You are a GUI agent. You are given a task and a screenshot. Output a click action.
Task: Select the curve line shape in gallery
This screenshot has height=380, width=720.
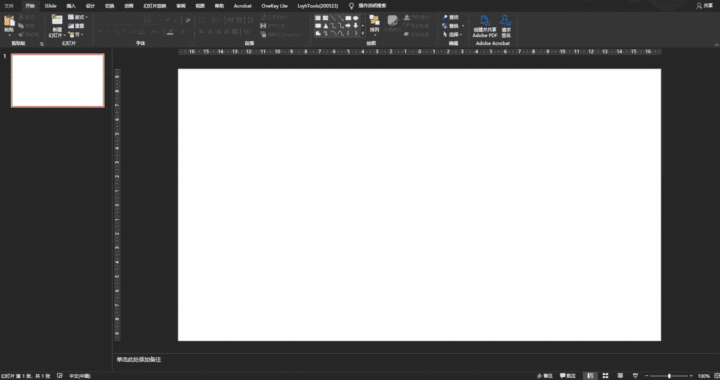[x=341, y=33]
